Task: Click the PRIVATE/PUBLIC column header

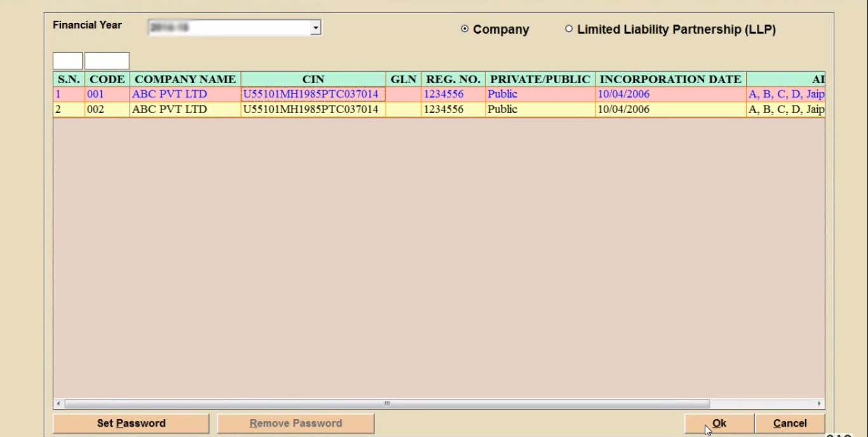Action: pyautogui.click(x=539, y=79)
